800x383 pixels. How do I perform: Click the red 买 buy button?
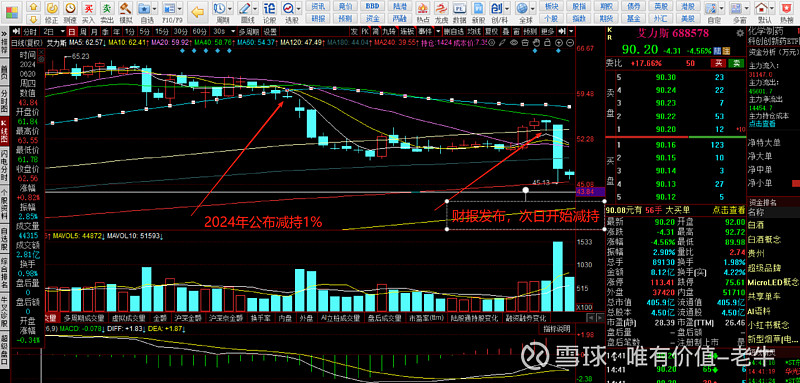click(x=718, y=63)
